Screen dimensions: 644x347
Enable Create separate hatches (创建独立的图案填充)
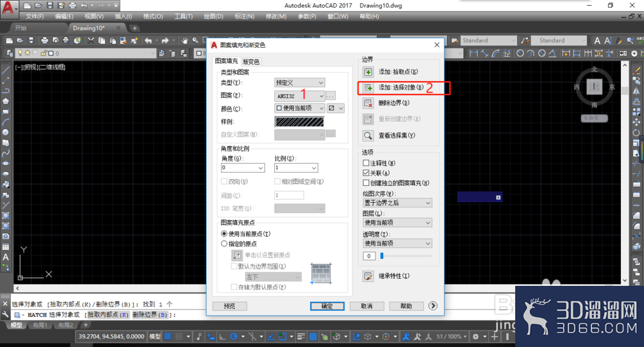(366, 183)
